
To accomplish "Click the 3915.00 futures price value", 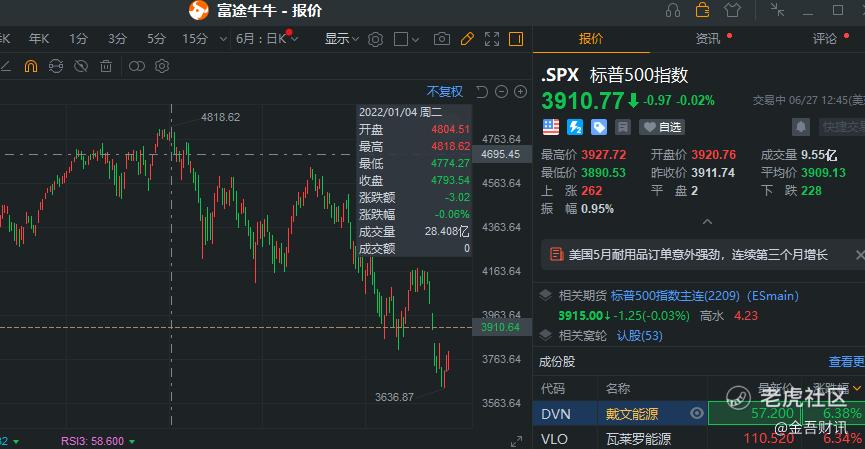I will tap(580, 316).
